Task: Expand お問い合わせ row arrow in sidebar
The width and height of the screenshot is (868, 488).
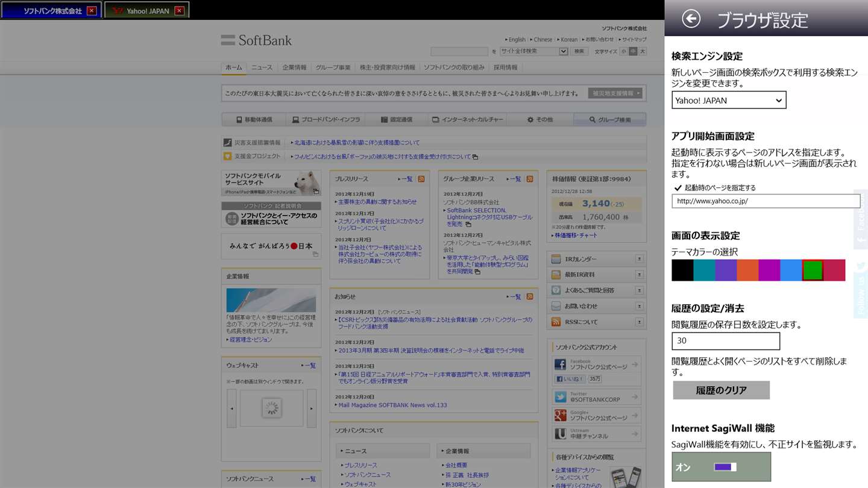Action: pos(639,306)
